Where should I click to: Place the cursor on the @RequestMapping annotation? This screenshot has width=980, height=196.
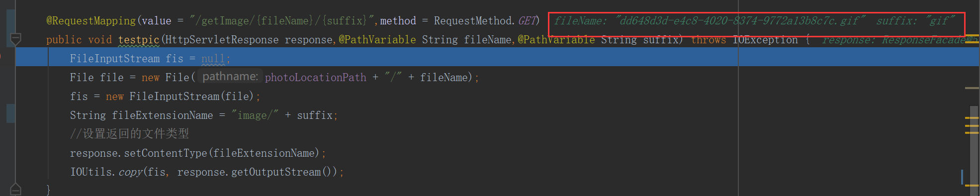click(91, 21)
